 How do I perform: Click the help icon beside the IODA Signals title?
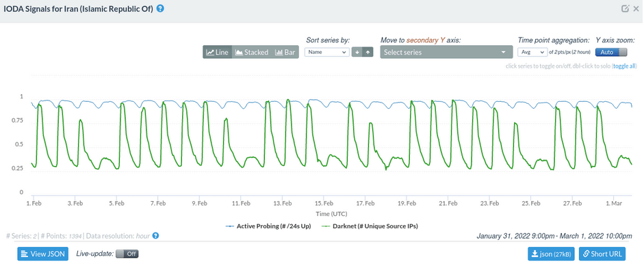pos(161,8)
